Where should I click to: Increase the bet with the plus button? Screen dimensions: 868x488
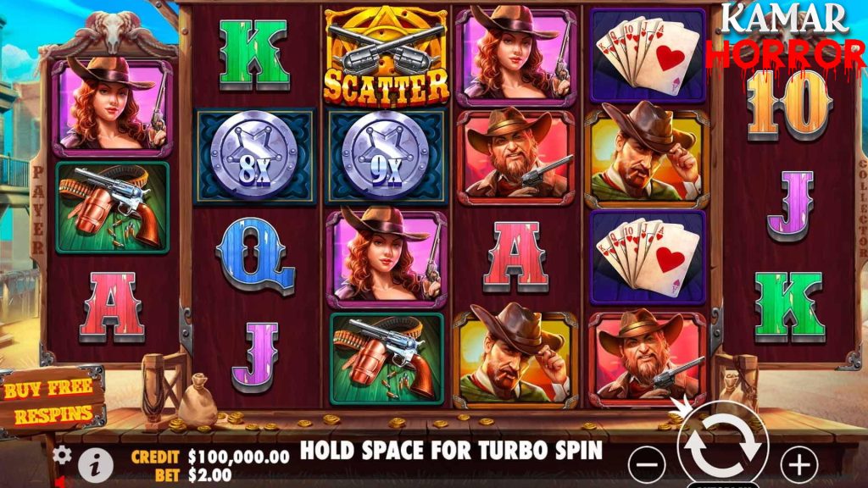[798, 463]
